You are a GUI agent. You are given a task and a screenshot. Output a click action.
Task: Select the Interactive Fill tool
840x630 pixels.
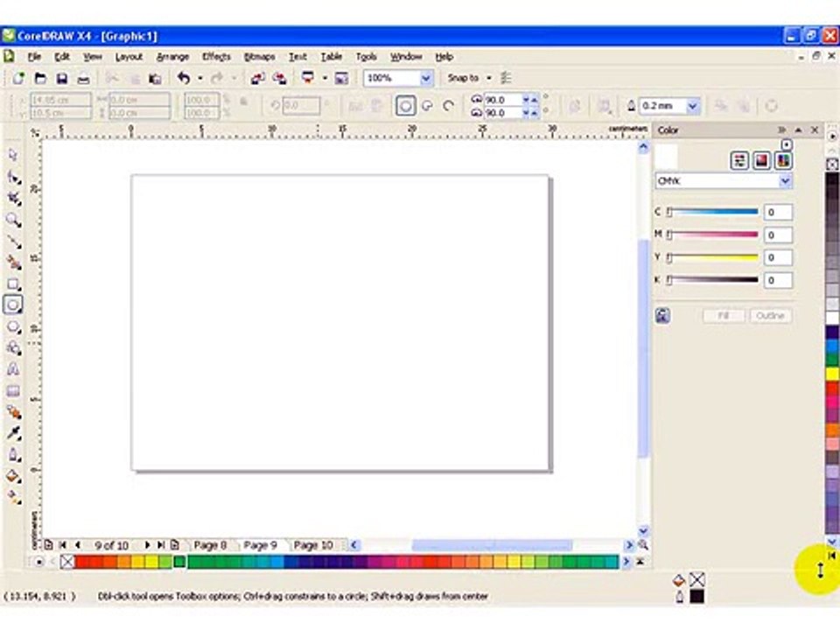click(13, 497)
